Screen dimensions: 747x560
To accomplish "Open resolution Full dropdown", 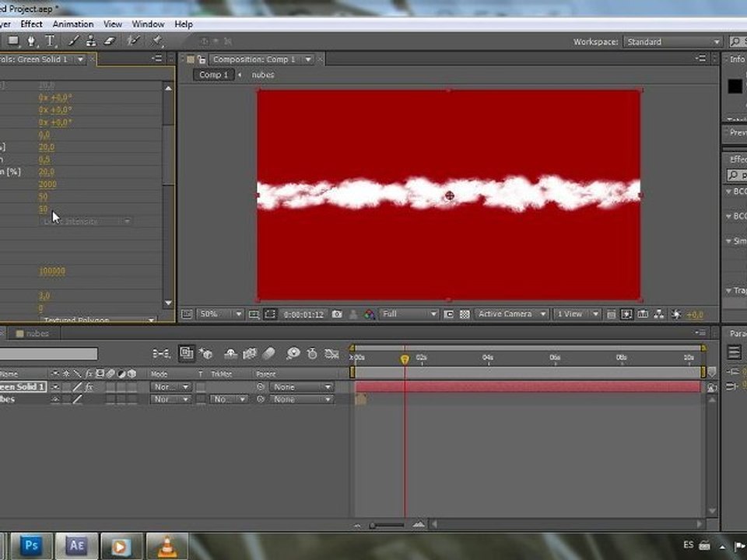I will coord(409,314).
